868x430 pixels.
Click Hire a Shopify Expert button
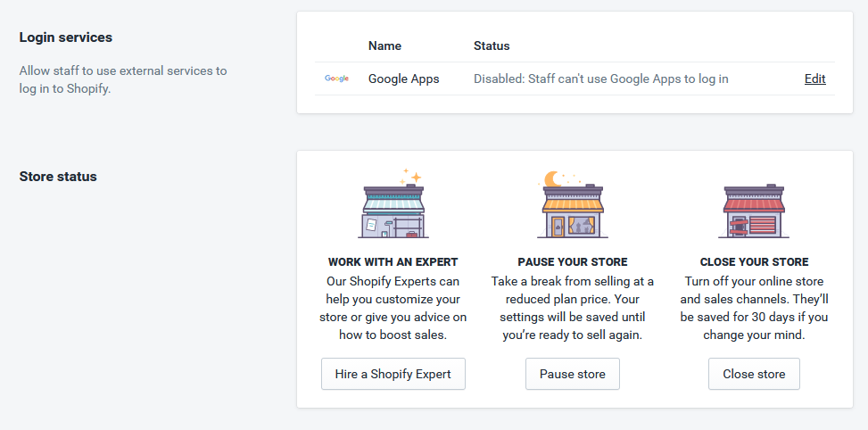(x=393, y=374)
